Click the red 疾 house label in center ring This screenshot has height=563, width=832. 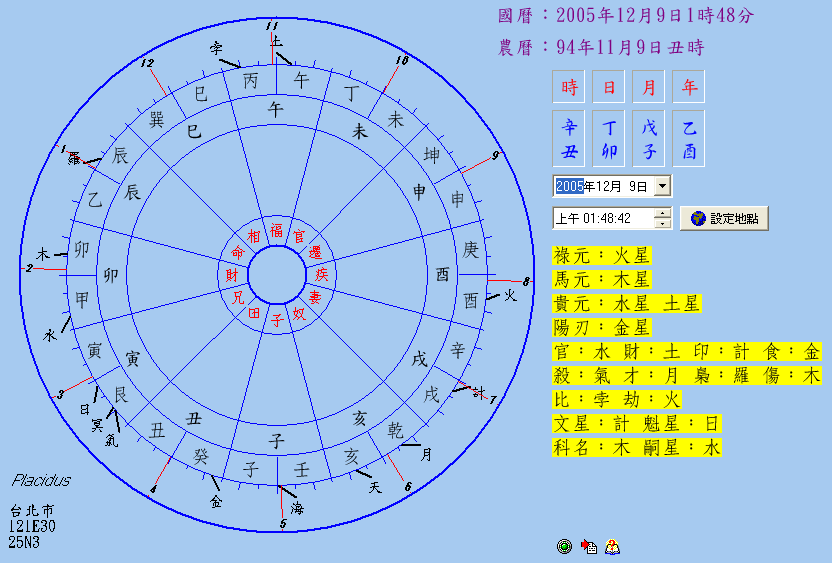coord(322,275)
